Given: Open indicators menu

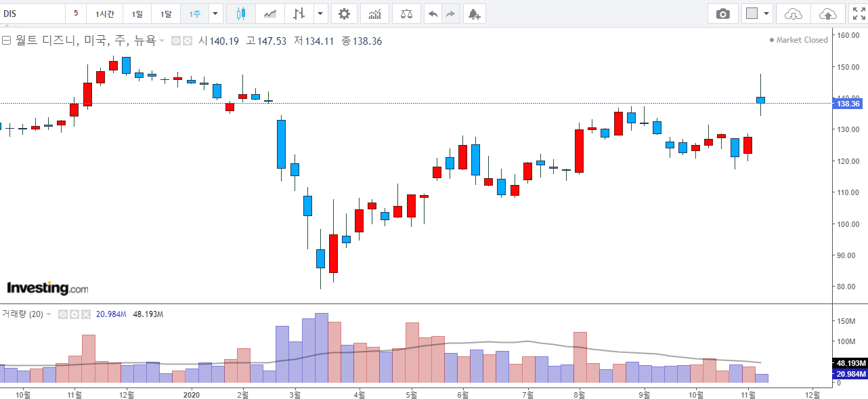Looking at the screenshot, I should [x=374, y=14].
